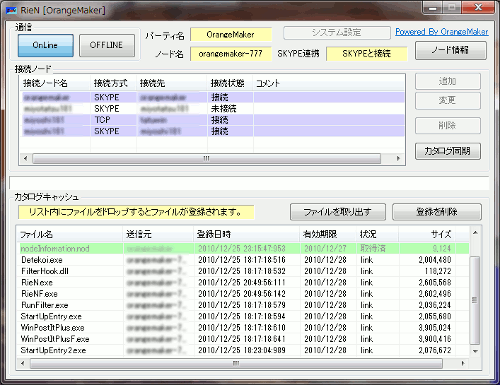Select the ノード名 orangemaker-777 field

(x=231, y=54)
